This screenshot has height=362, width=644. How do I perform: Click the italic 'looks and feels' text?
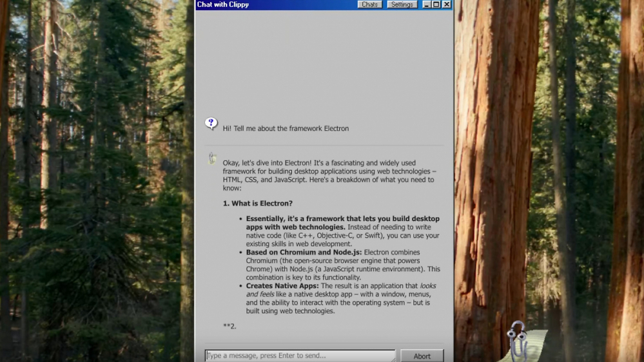click(x=341, y=290)
